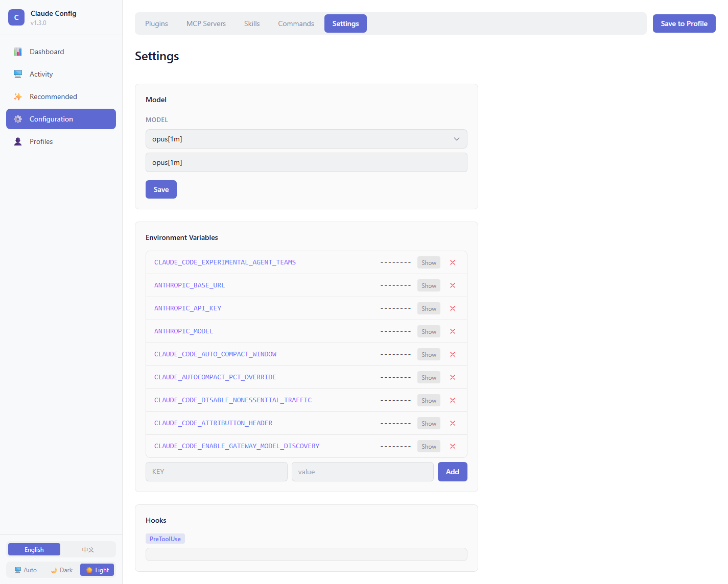Set language to 中文
Viewport: 728px width, 584px height.
coord(88,549)
